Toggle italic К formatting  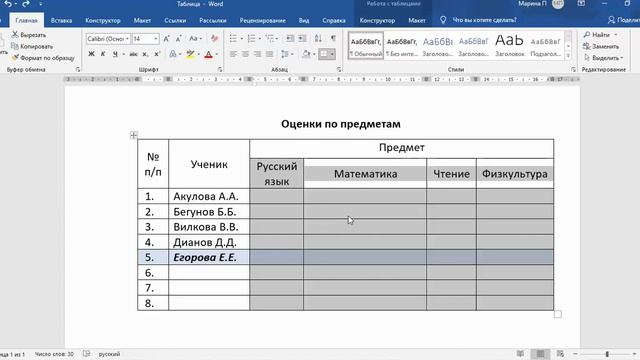(103, 54)
